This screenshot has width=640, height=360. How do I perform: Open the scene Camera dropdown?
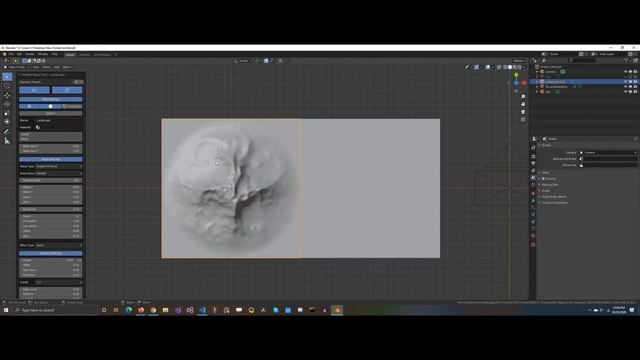click(608, 153)
